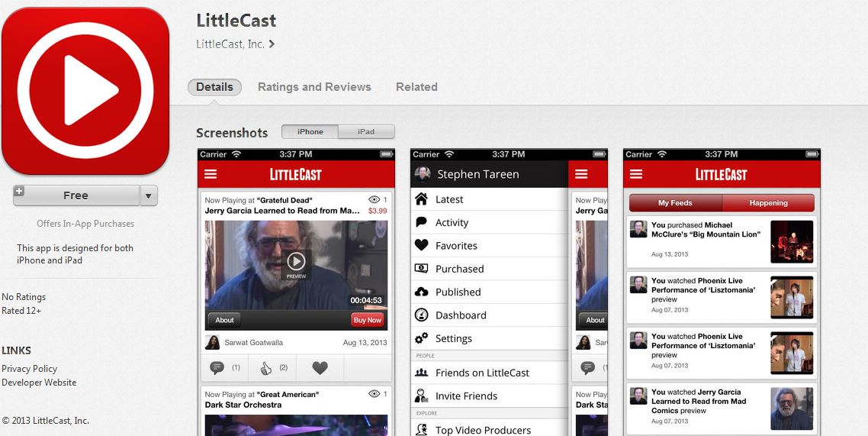
Task: Click Buy Now button on video
Action: tap(368, 320)
